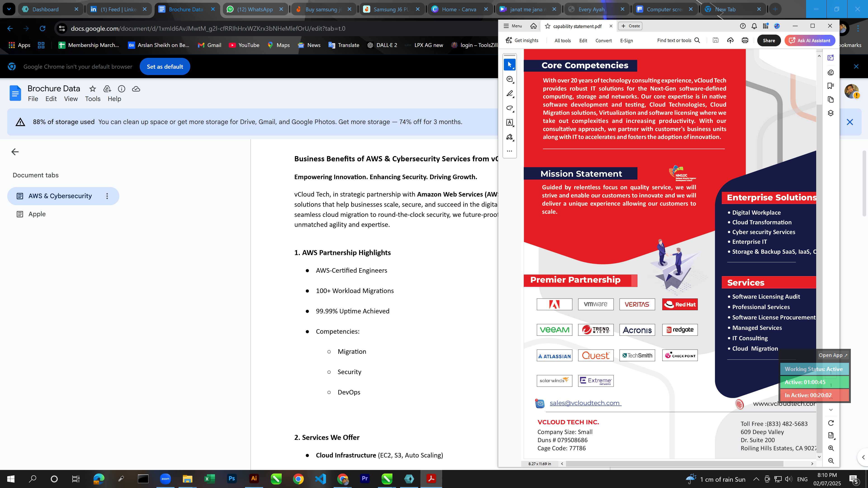Zoom out of the PDF
Viewport: 868px width, 488px height.
(x=831, y=461)
